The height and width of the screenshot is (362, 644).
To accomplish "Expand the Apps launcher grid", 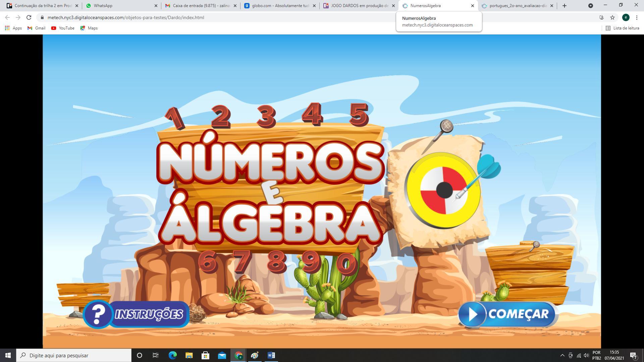I will click(x=7, y=28).
